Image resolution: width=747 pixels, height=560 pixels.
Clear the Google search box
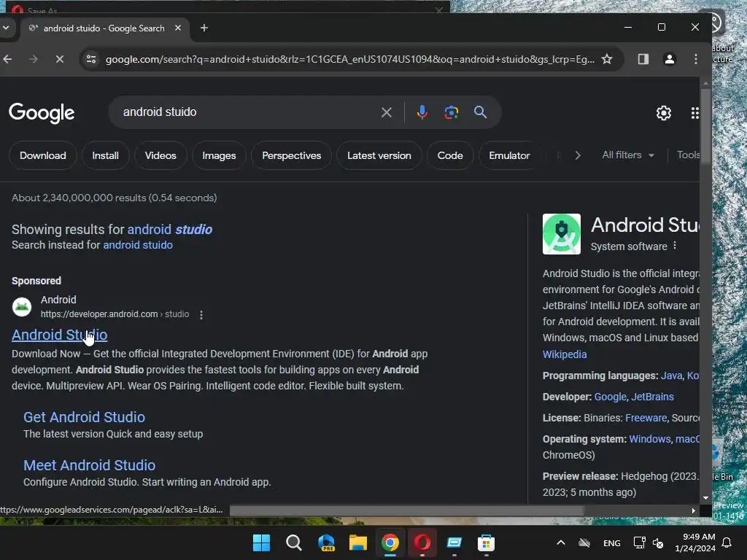pos(387,112)
